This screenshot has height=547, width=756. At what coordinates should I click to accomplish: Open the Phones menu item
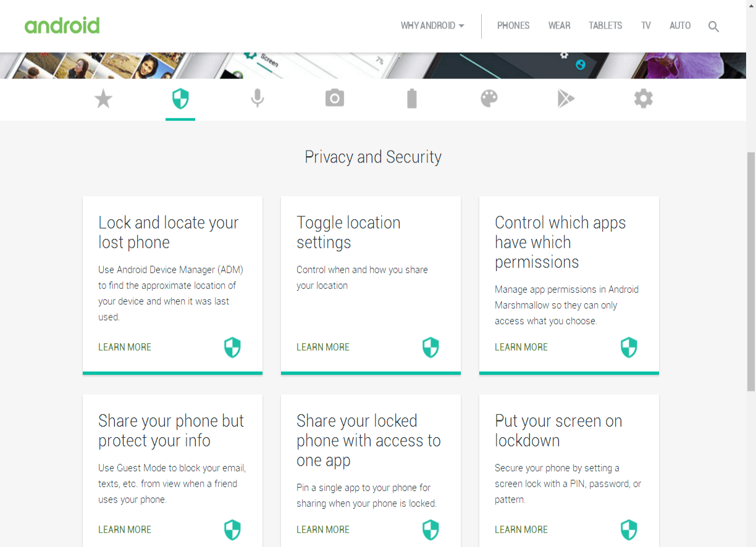pyautogui.click(x=513, y=26)
